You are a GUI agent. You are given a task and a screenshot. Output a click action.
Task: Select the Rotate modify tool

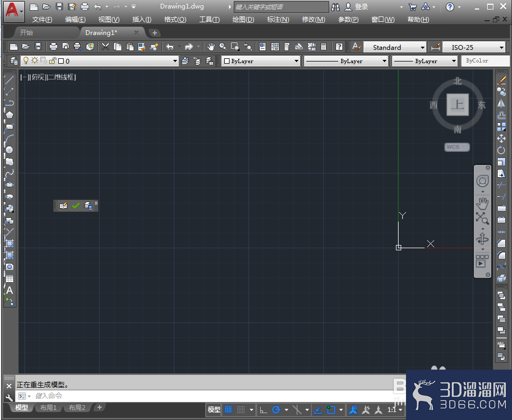point(501,150)
